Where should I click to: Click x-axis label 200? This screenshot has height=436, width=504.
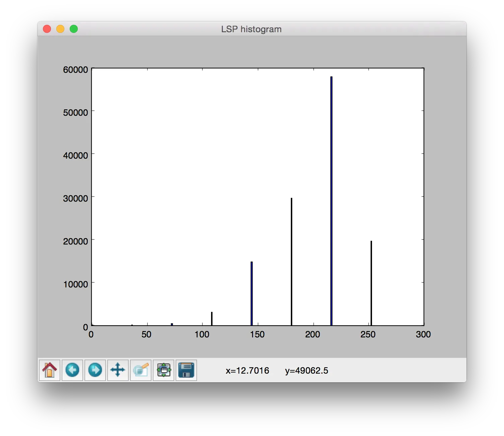coord(313,334)
